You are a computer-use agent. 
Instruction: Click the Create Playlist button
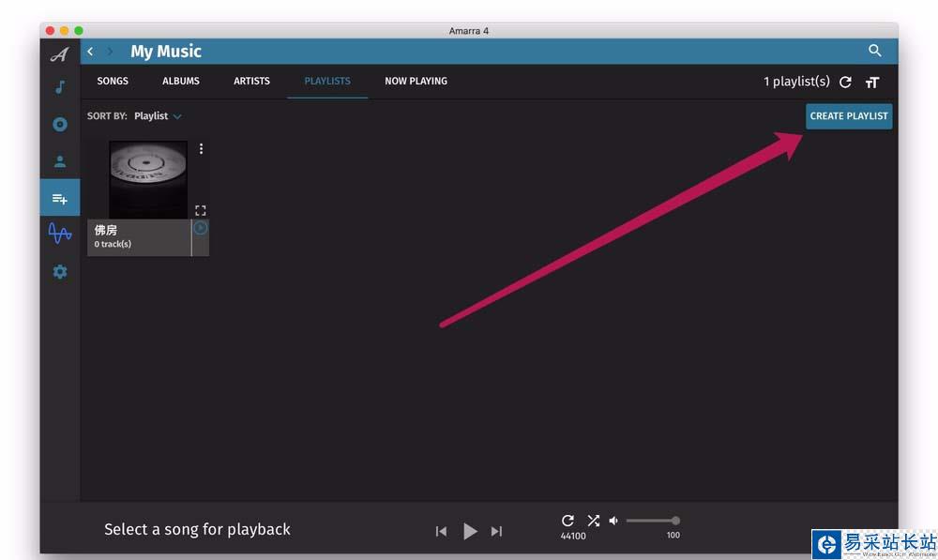coord(849,116)
